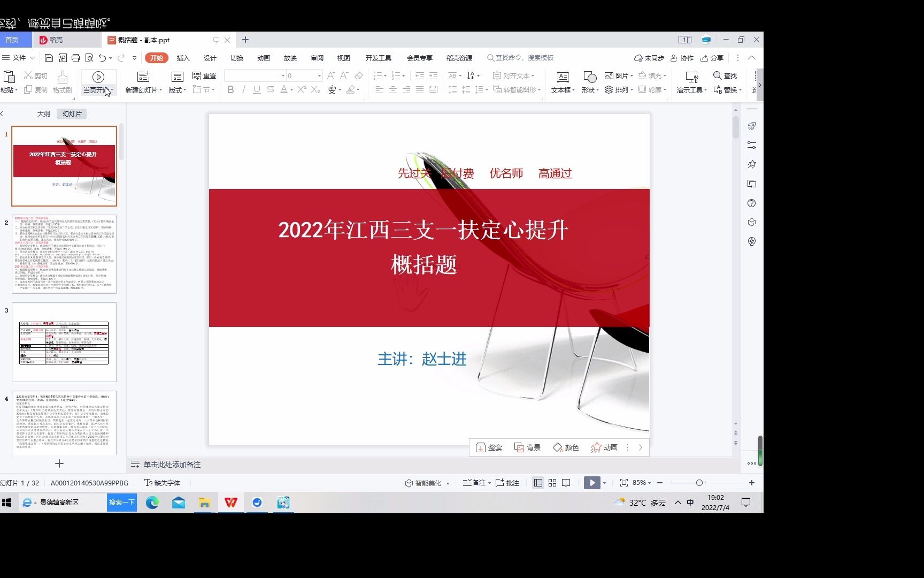Center align text in paragraph group
Viewport: 924px width, 578px height.
(392, 90)
